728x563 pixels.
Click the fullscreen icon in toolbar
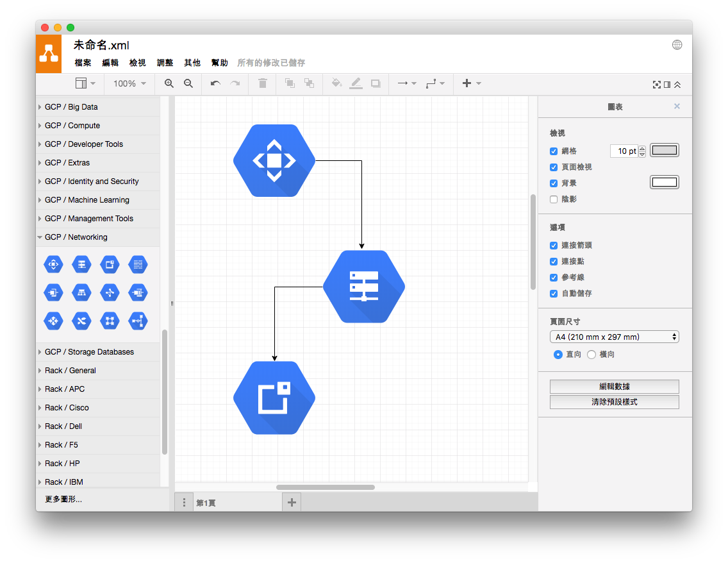656,85
